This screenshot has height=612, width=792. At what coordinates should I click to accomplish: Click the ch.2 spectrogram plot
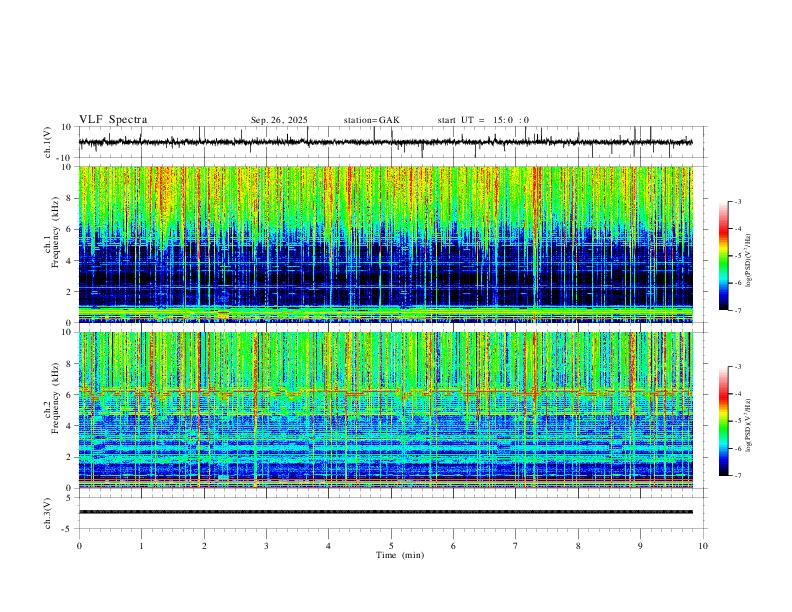pos(386,410)
